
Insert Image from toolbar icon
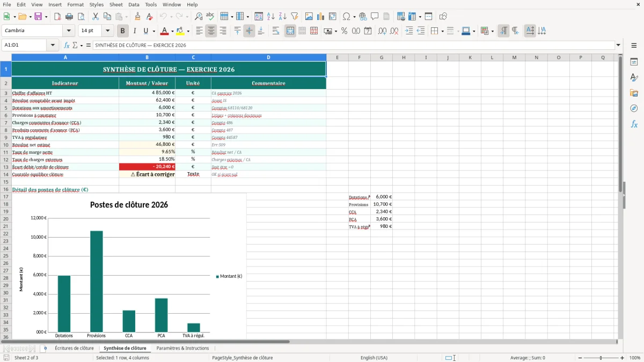tap(309, 17)
